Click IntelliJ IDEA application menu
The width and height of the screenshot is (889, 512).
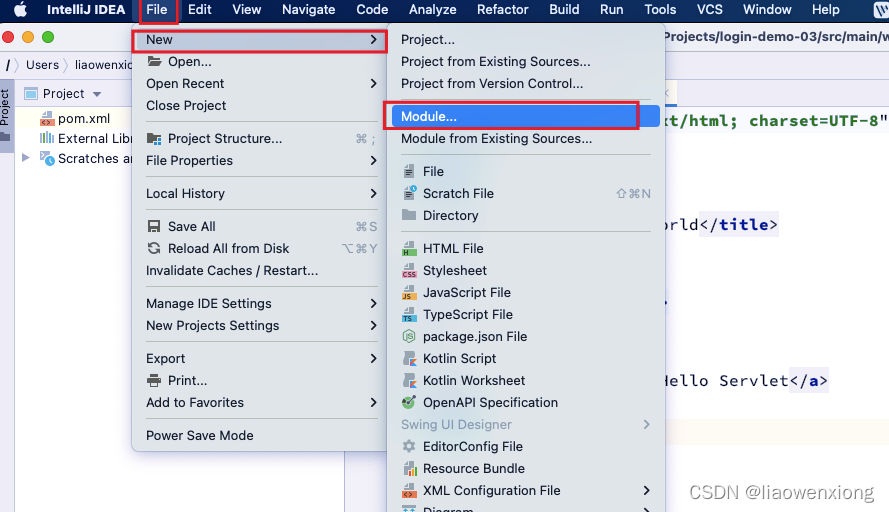pos(86,10)
